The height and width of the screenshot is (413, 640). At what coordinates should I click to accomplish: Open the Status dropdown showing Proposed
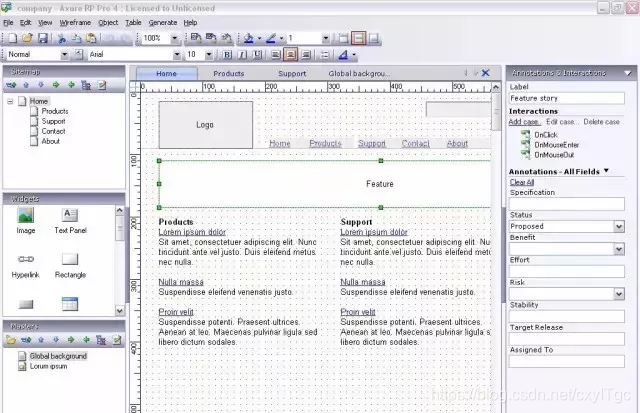click(619, 226)
